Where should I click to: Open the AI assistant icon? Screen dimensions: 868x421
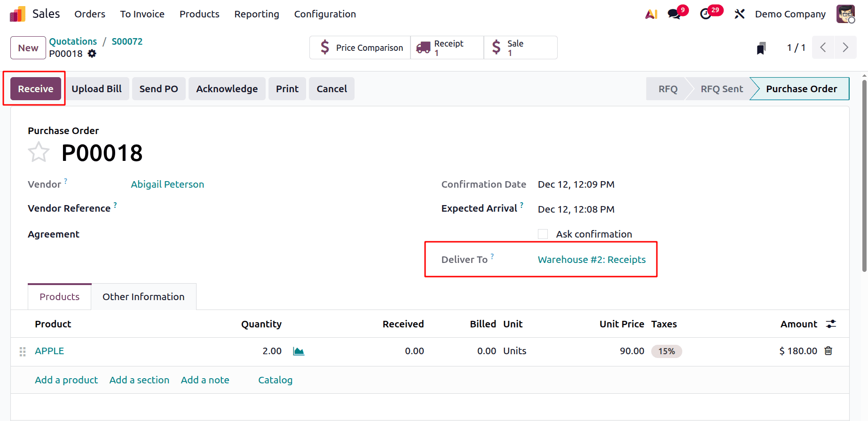[x=651, y=14]
